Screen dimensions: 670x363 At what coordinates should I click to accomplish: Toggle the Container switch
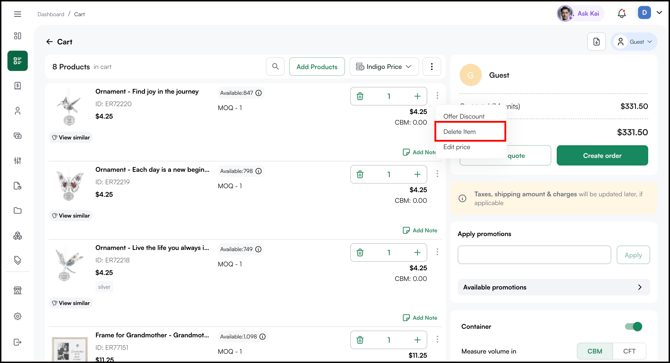pyautogui.click(x=633, y=327)
